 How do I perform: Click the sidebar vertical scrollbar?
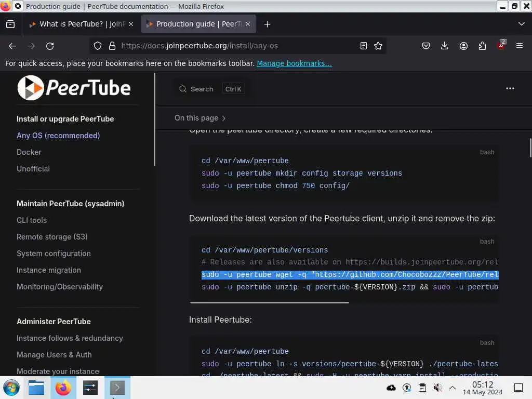(x=154, y=119)
